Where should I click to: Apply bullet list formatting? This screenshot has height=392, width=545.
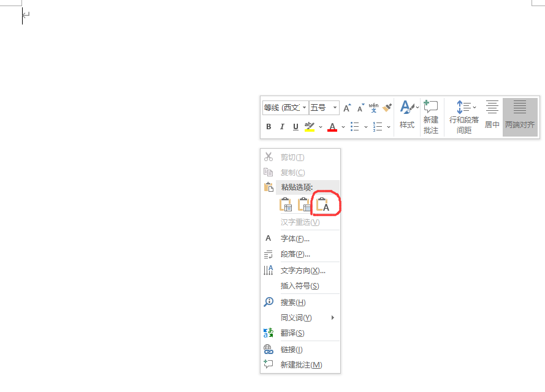[354, 127]
